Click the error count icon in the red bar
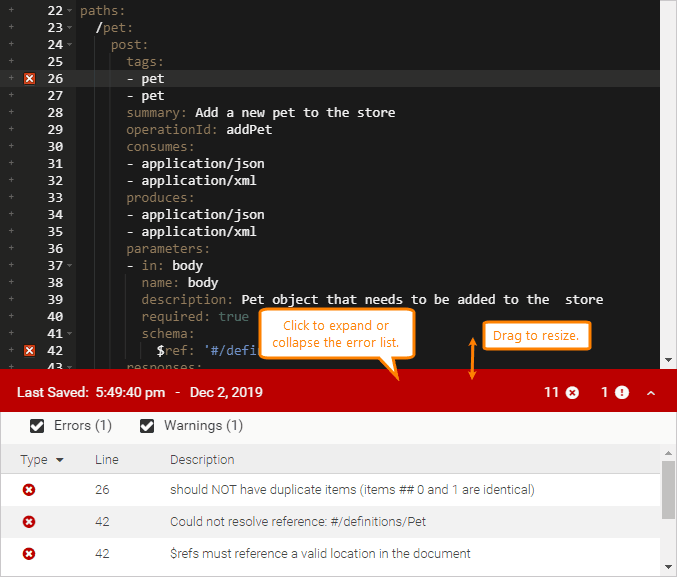 coord(572,393)
